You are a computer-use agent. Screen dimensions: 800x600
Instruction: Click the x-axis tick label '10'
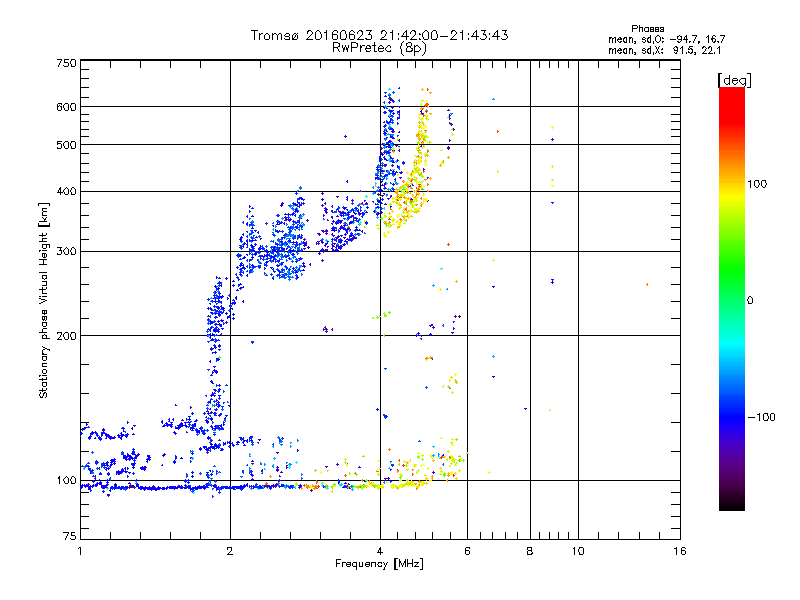coord(578,551)
